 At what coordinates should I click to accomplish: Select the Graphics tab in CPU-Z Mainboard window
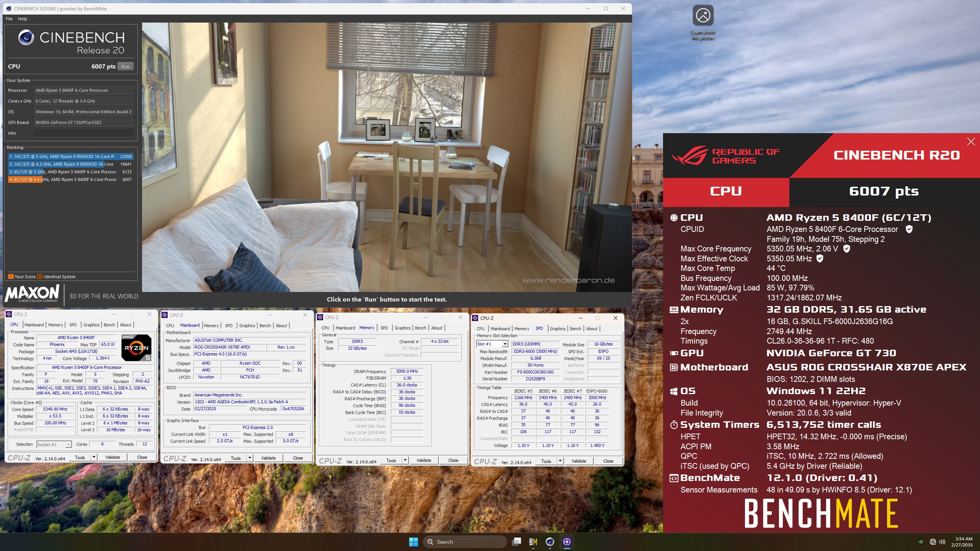[x=247, y=326]
